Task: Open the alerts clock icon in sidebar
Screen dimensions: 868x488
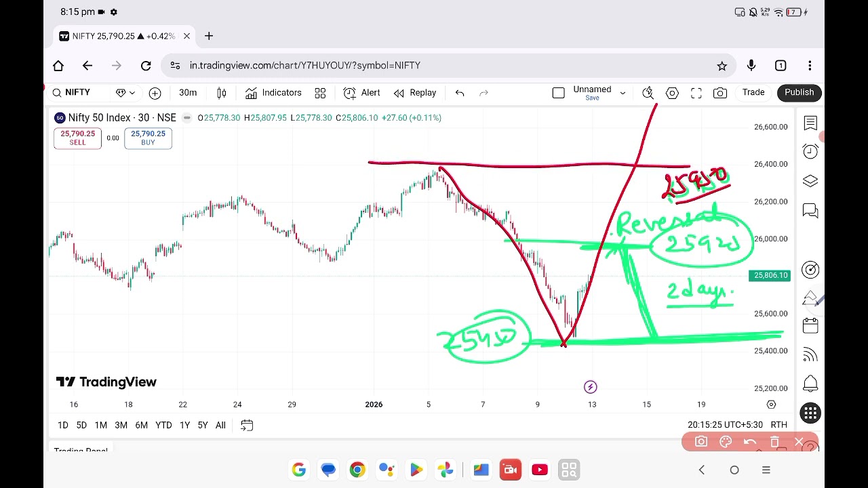Action: (x=810, y=151)
